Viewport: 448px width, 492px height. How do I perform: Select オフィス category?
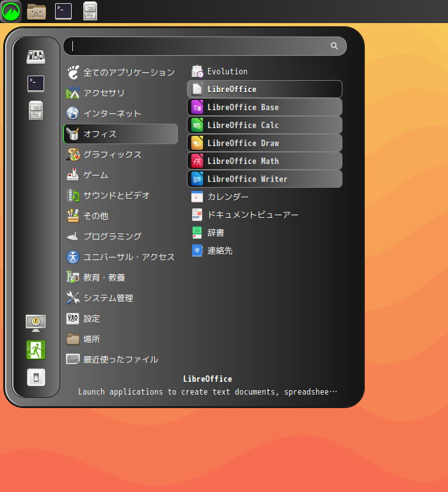pyautogui.click(x=121, y=134)
